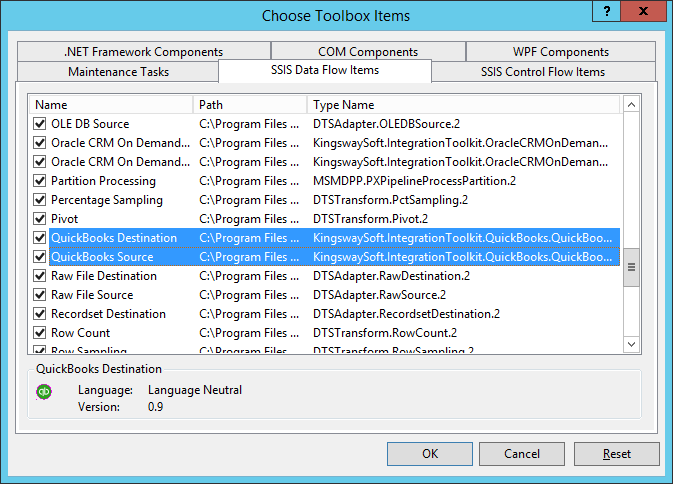Select the Percentage Sampling row
The width and height of the screenshot is (673, 484).
tap(324, 200)
